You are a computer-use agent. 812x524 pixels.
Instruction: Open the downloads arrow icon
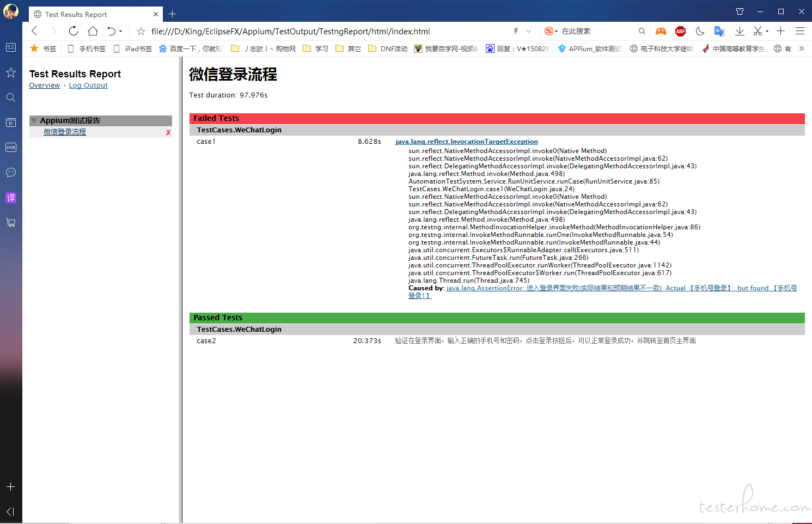(x=740, y=31)
